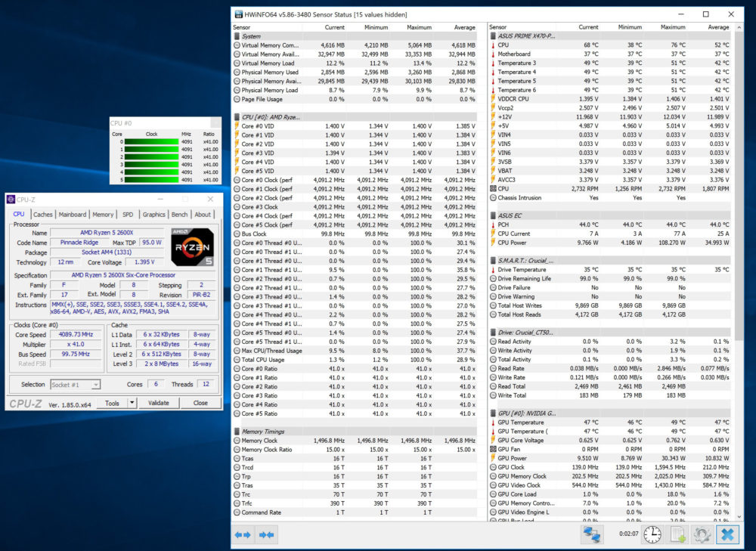756x551 pixels.
Task: Click the Core Speed value field in CPU-Z
Action: tap(76, 334)
